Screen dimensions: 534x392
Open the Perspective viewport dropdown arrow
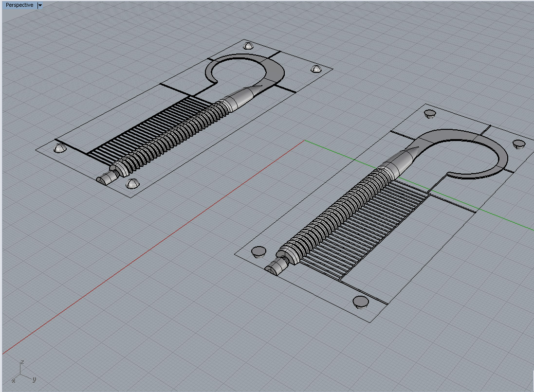[x=40, y=5]
